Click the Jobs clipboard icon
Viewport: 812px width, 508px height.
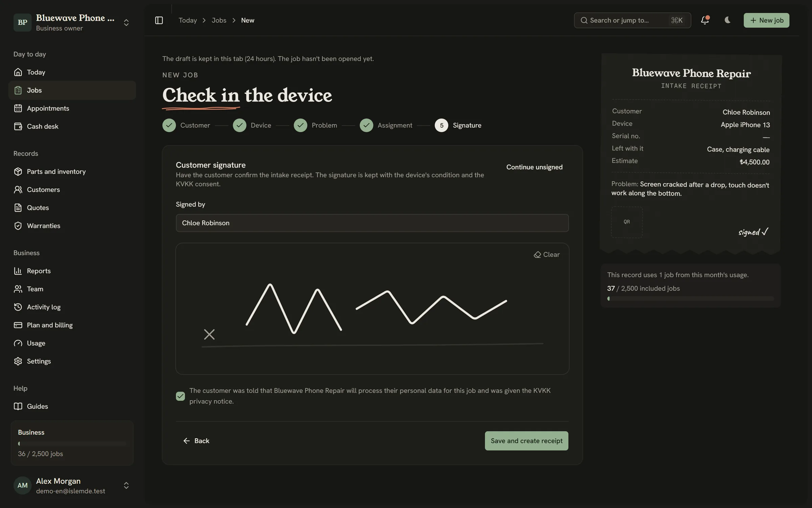18,90
